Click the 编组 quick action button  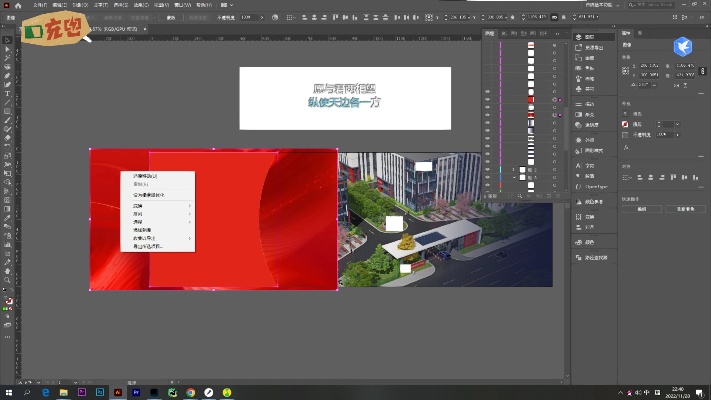tap(642, 209)
